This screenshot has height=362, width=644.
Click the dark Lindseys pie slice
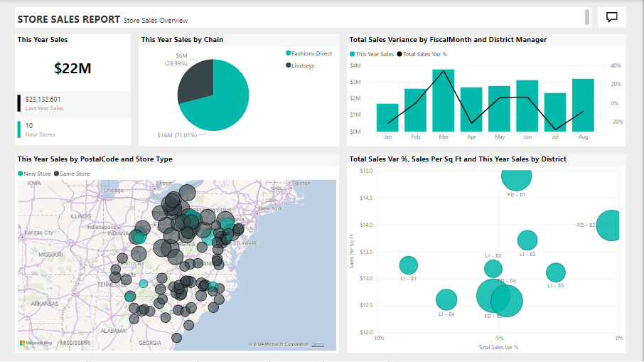196,80
